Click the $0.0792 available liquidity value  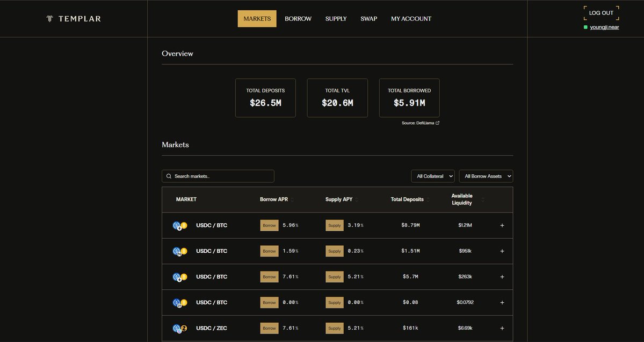pyautogui.click(x=465, y=303)
